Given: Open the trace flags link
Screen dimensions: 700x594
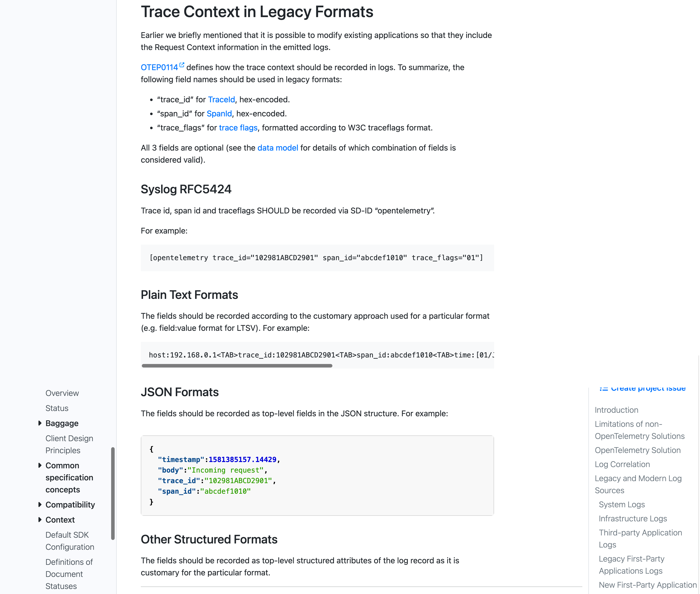Looking at the screenshot, I should click(238, 128).
